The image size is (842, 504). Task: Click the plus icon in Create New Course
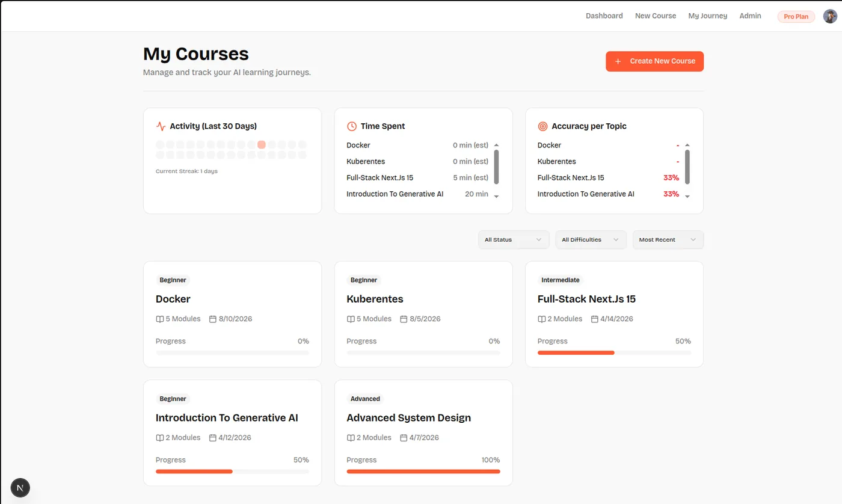click(x=618, y=61)
